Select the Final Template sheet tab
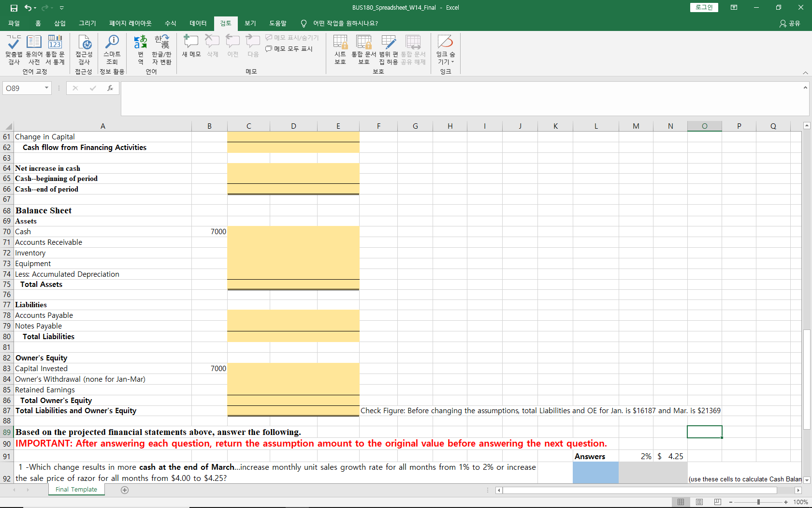The width and height of the screenshot is (812, 508). pyautogui.click(x=76, y=489)
